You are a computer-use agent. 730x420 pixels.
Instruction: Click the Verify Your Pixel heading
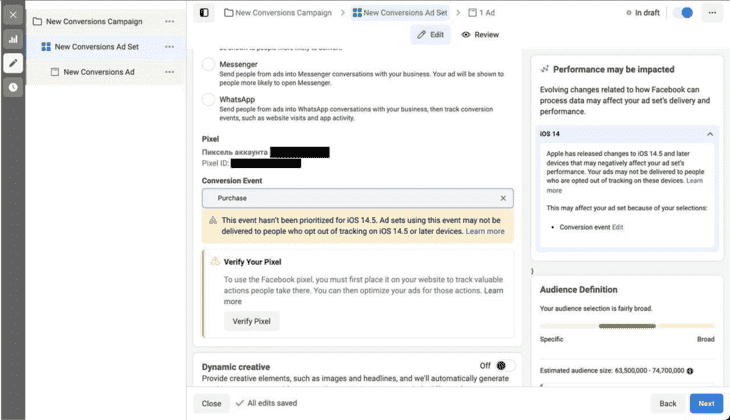click(x=252, y=262)
